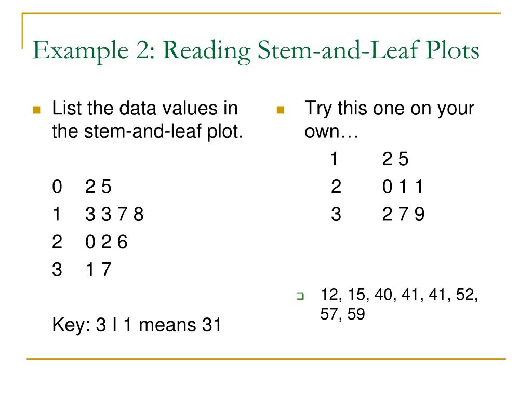532x399 pixels.
Task: Click the answer values '57, 59'
Action: pyautogui.click(x=343, y=314)
